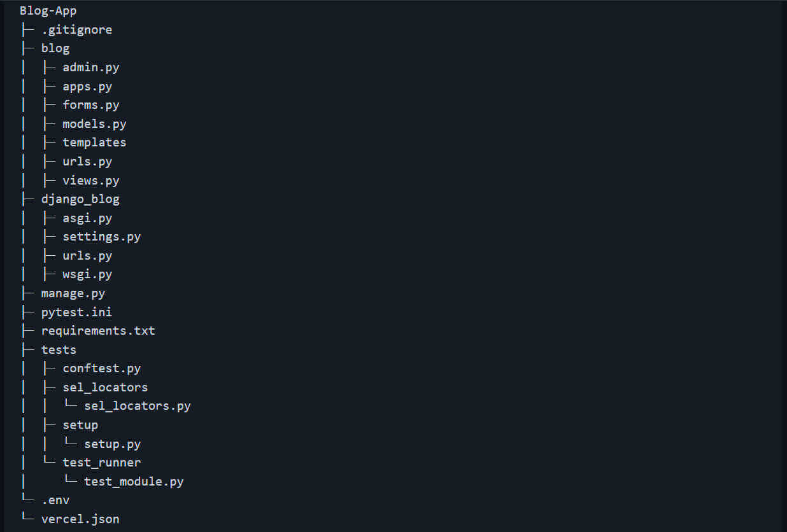The image size is (787, 532).
Task: Click the wsgi.py file entry
Action: point(87,274)
